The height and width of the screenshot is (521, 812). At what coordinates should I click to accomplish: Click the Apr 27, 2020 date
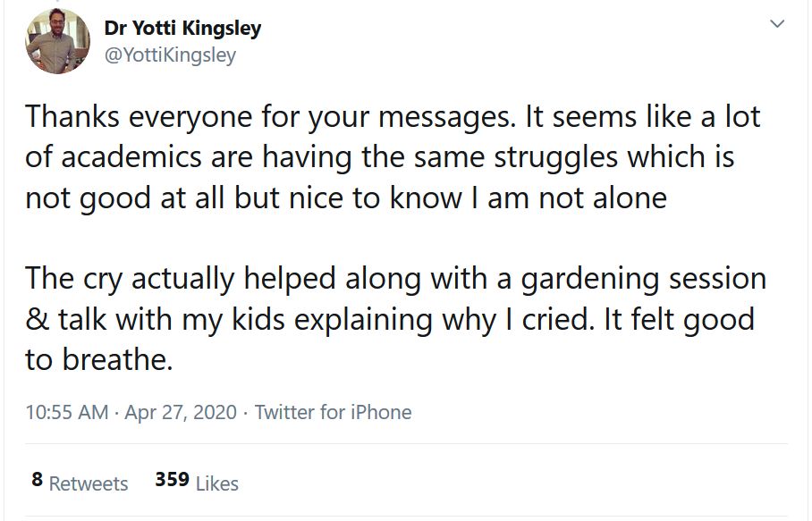tap(181, 412)
